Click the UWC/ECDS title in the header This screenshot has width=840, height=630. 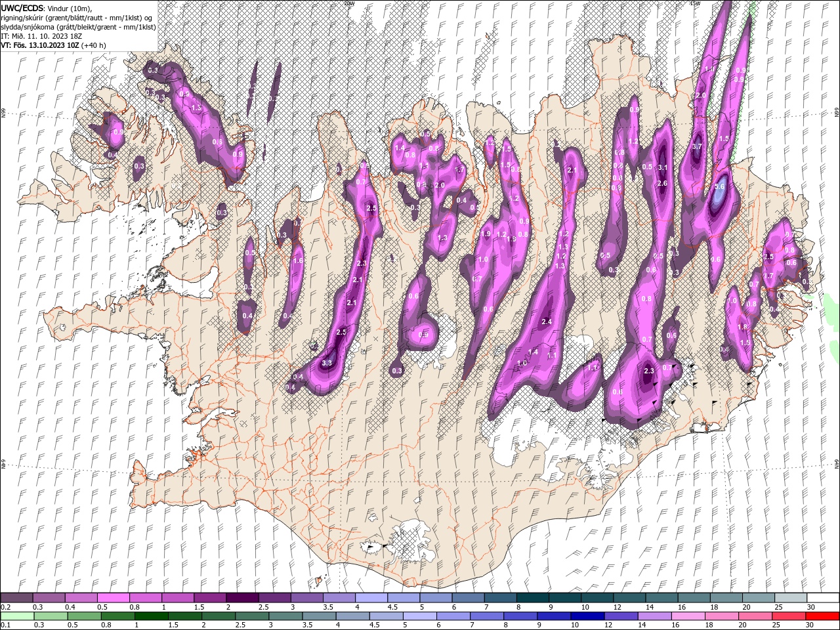pyautogui.click(x=23, y=7)
